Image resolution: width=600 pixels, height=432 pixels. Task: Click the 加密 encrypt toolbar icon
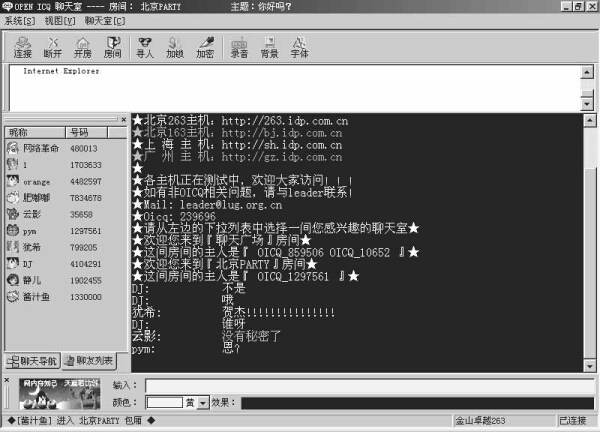205,47
